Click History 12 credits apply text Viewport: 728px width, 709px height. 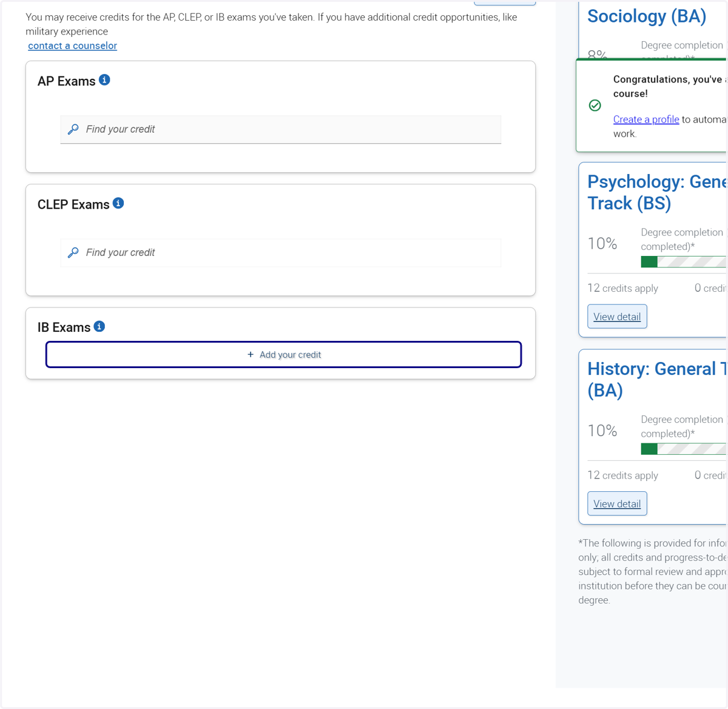(x=622, y=475)
